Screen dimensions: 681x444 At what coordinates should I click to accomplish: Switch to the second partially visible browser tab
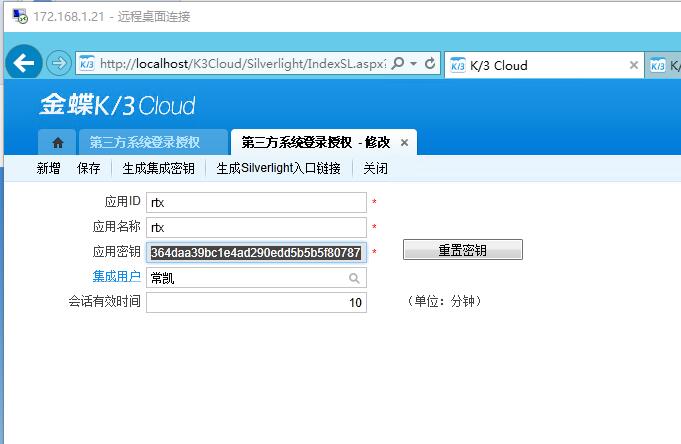[x=663, y=65]
